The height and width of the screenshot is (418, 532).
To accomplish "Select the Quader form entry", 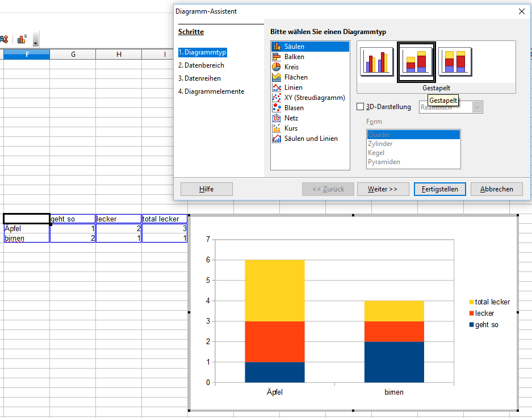I will pyautogui.click(x=413, y=135).
